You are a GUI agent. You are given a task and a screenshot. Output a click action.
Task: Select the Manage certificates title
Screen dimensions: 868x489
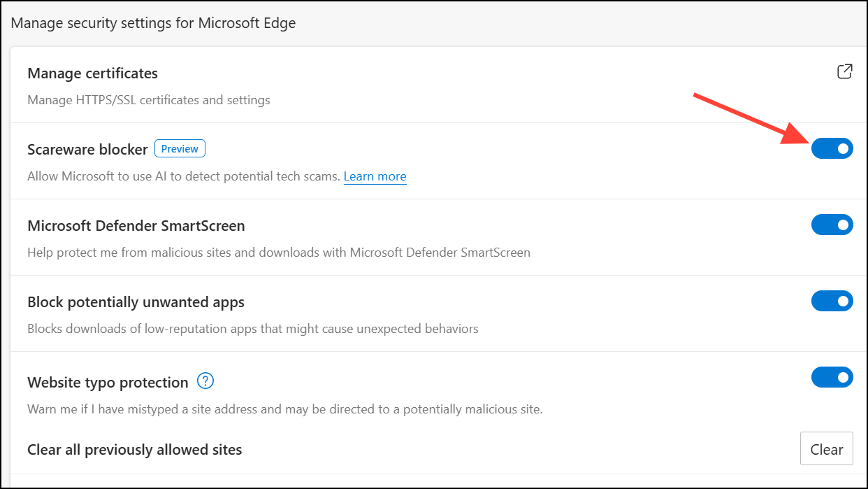point(92,73)
